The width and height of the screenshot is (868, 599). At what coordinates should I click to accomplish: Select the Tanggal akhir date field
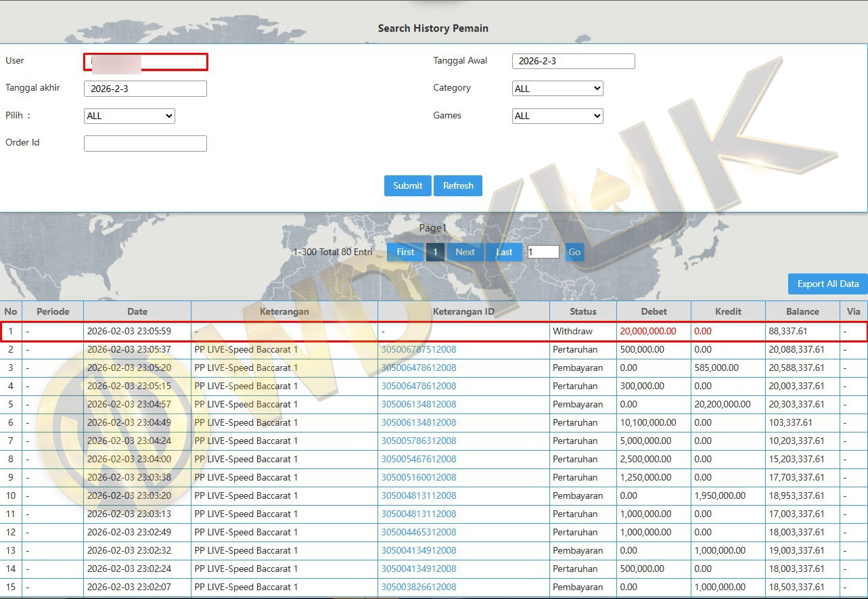coord(145,89)
